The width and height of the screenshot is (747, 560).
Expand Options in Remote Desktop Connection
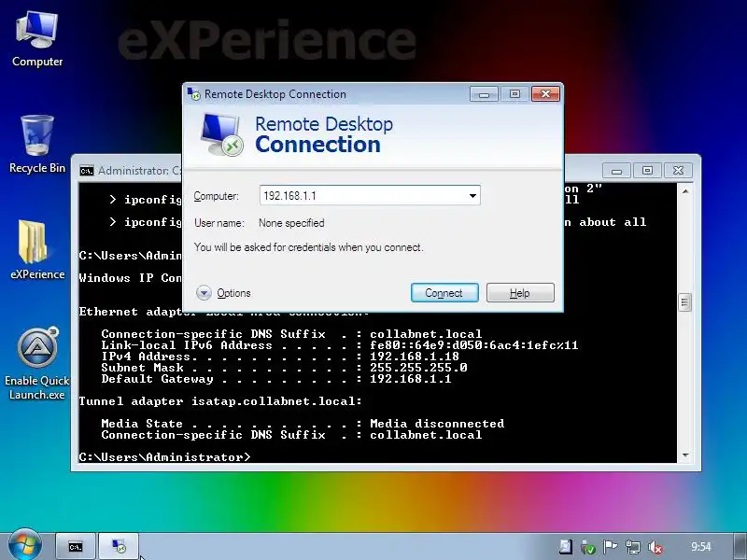[223, 293]
